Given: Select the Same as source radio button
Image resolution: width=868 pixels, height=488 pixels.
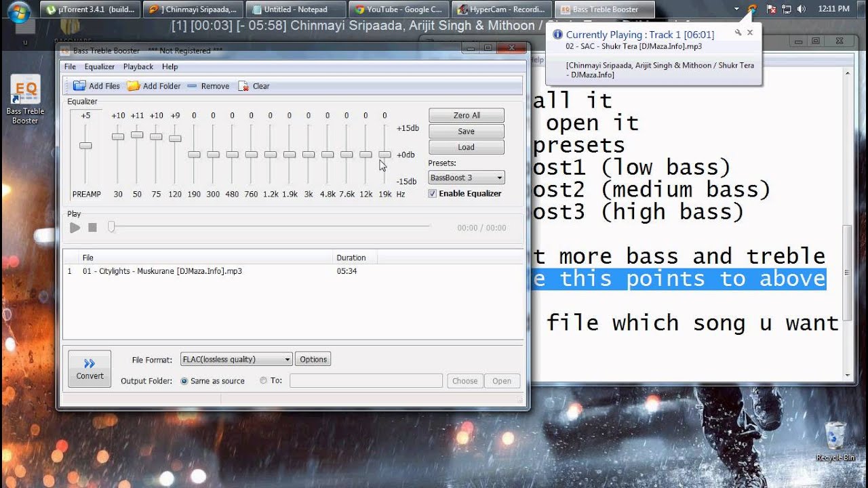Looking at the screenshot, I should [184, 381].
